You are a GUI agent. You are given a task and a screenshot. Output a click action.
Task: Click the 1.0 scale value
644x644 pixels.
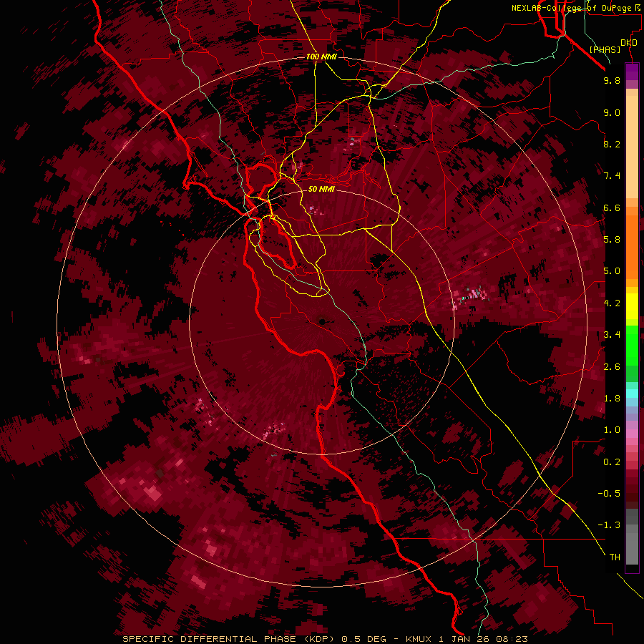pos(612,430)
